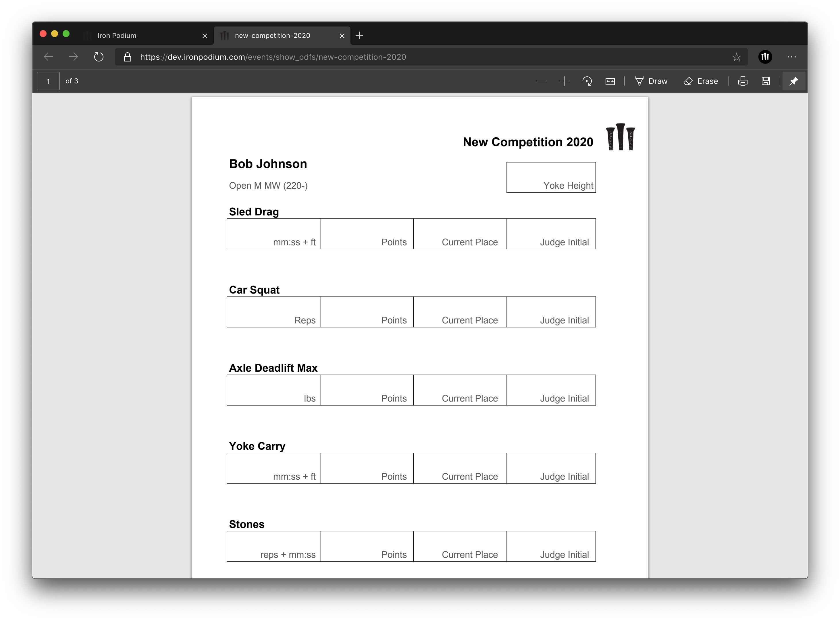Image resolution: width=840 pixels, height=621 pixels.
Task: Click Car Squat Current Place cell
Action: [460, 312]
